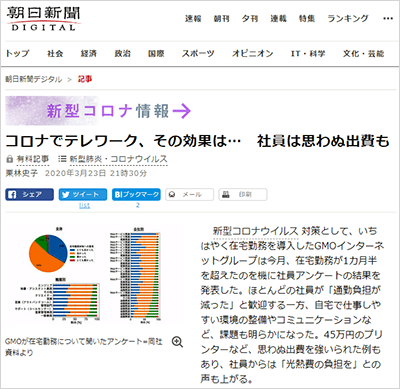Open the ランキング header menu
The image size is (400, 389).
click(x=348, y=19)
